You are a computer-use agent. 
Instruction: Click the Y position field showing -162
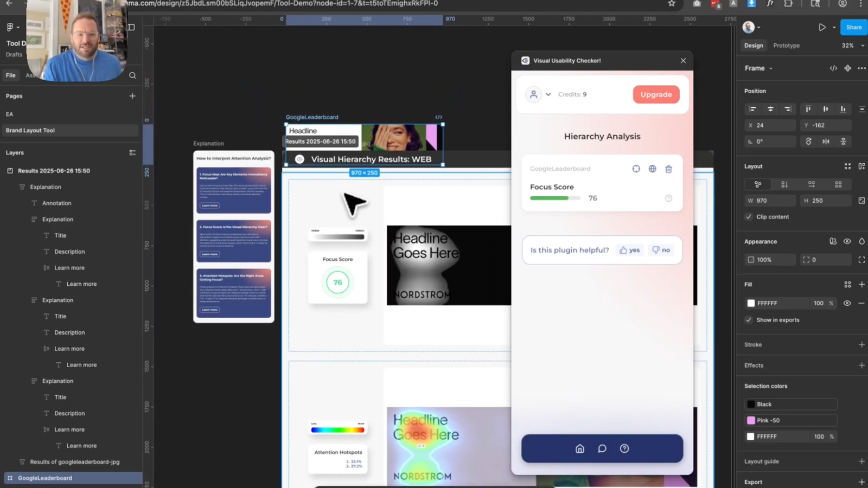[826, 125]
